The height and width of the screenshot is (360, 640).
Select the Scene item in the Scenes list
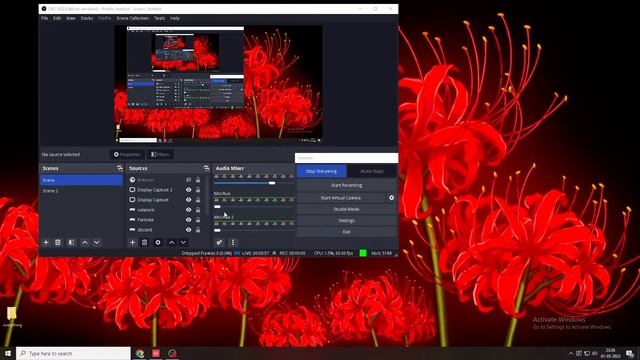click(82, 180)
